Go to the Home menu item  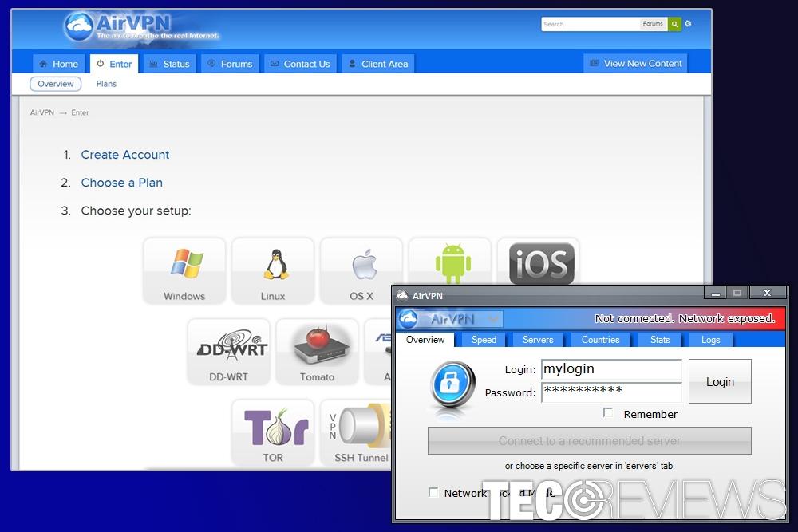pos(59,64)
